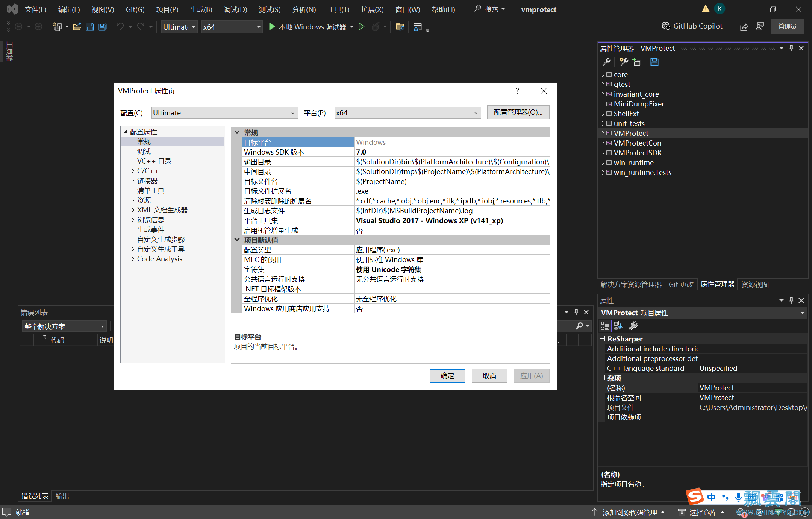Screen dimensions: 812x519
Task: Click the Save icon in Property Manager
Action: tap(654, 62)
